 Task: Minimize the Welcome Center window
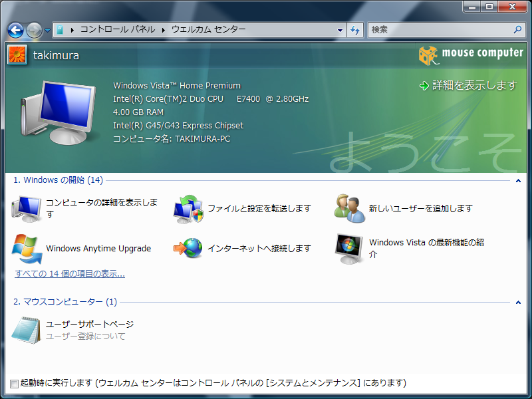pyautogui.click(x=472, y=7)
